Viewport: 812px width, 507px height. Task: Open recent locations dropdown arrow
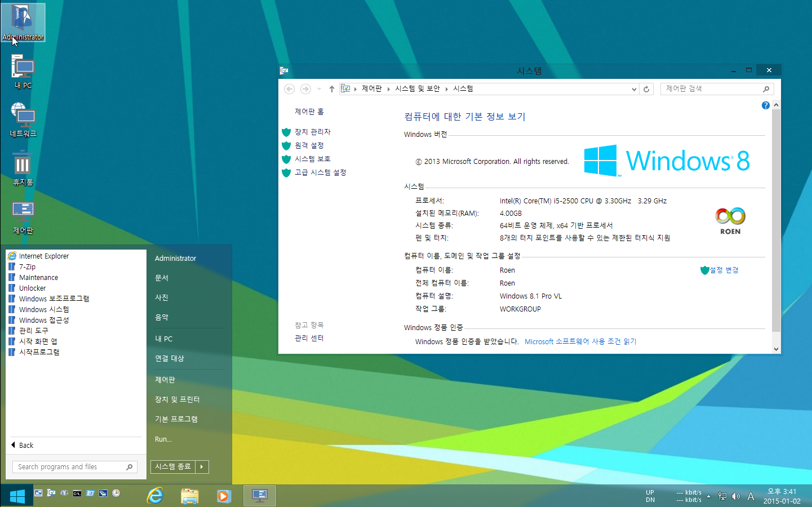pyautogui.click(x=319, y=89)
